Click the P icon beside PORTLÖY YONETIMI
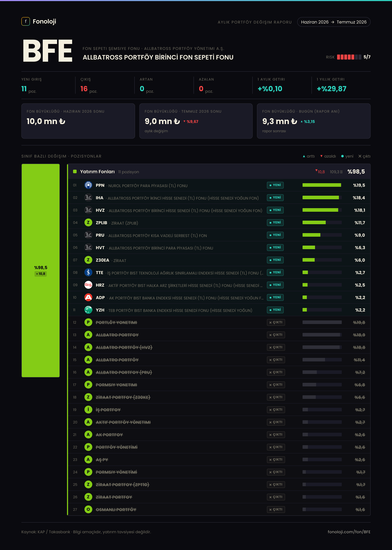The height and width of the screenshot is (550, 392). click(x=88, y=322)
